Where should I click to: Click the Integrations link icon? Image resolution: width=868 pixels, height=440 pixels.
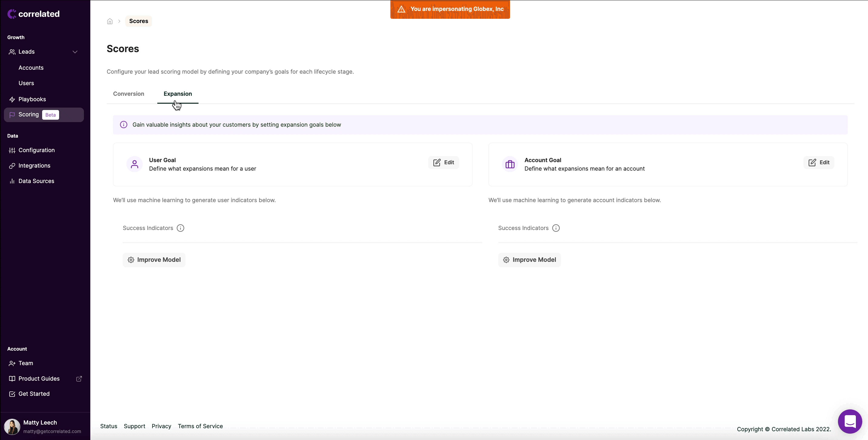click(12, 166)
